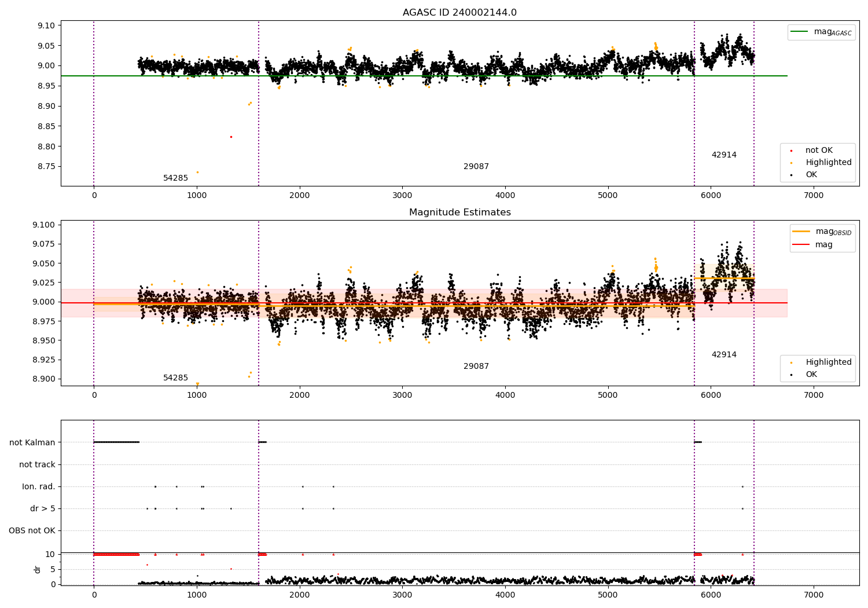Click the 1000 x-tick under Magnitude Estimates plot
This screenshot has height=608, width=868.
(197, 395)
